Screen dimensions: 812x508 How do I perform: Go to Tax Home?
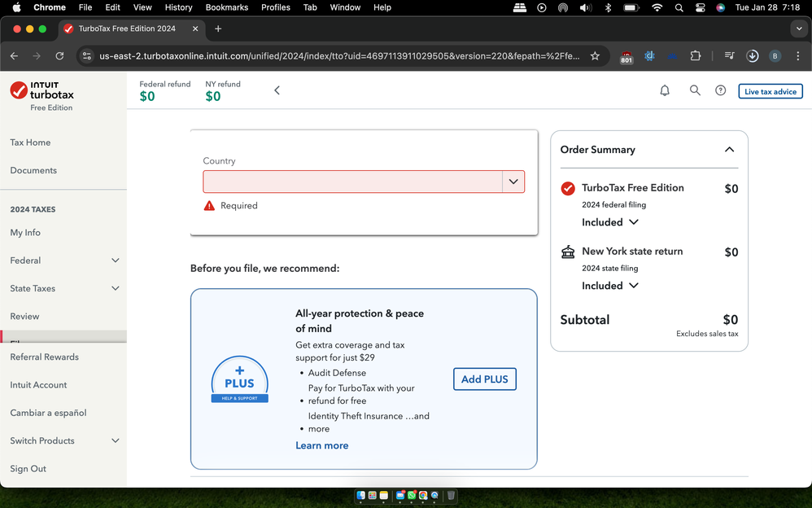click(x=31, y=142)
